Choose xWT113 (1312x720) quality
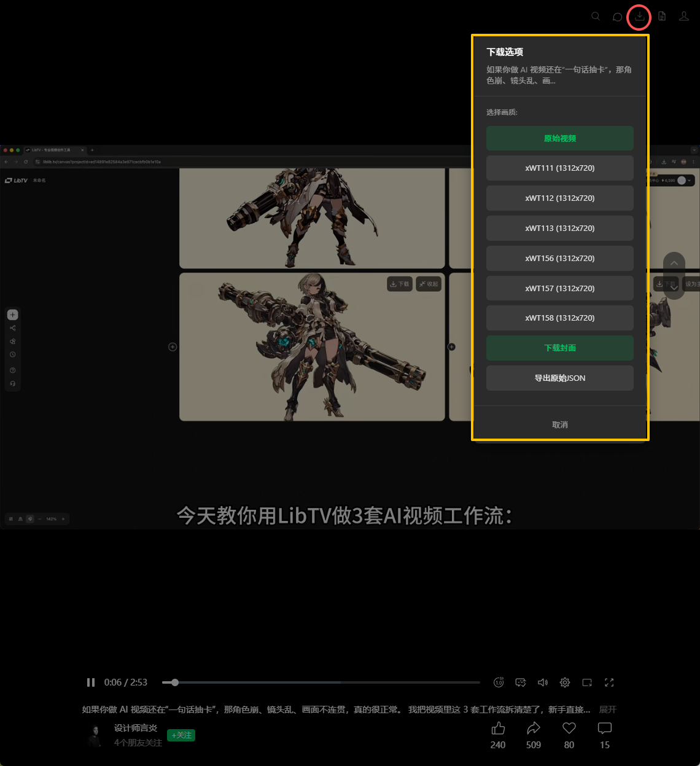The width and height of the screenshot is (700, 766). [x=560, y=228]
